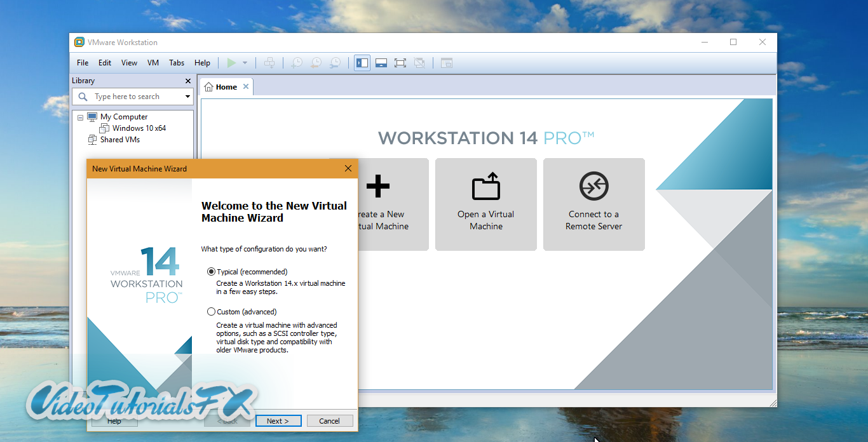Toggle the Show Library sidebar icon
Image resolution: width=868 pixels, height=442 pixels.
tap(362, 63)
